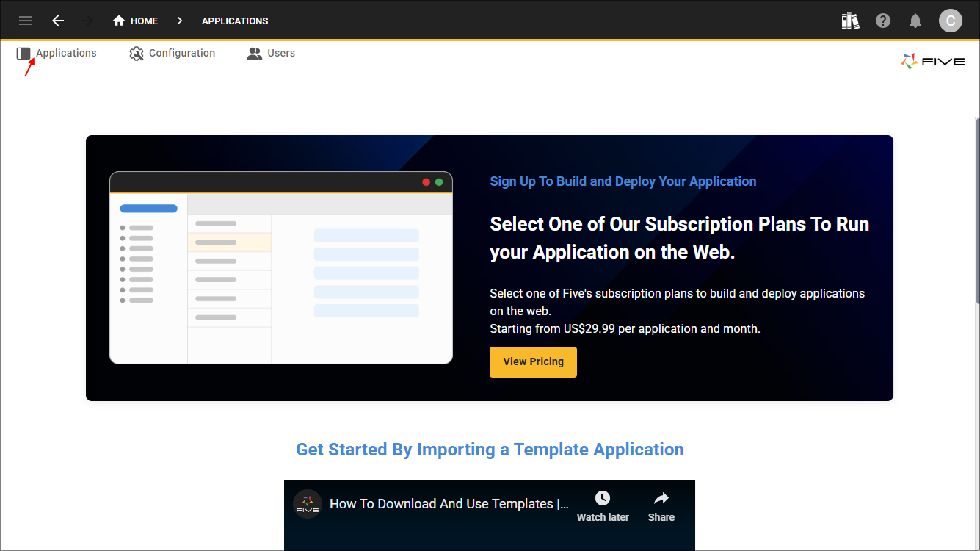
Task: Open the Configuration menu
Action: 182,53
